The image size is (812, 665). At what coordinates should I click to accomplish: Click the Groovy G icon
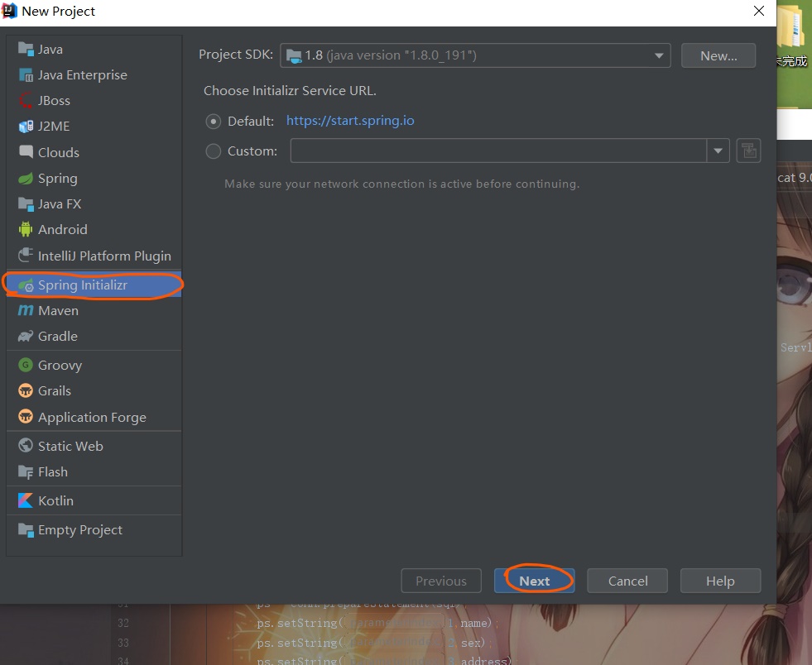click(26, 365)
